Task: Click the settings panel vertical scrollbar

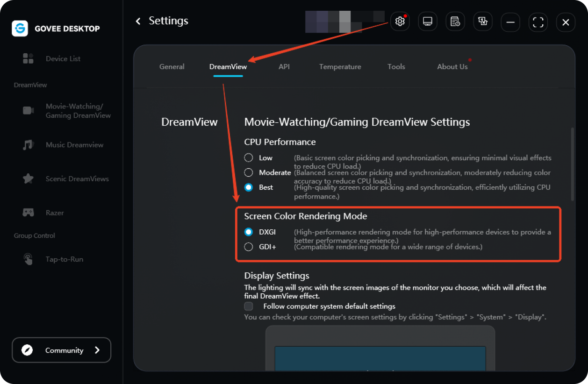Action: coord(572,164)
